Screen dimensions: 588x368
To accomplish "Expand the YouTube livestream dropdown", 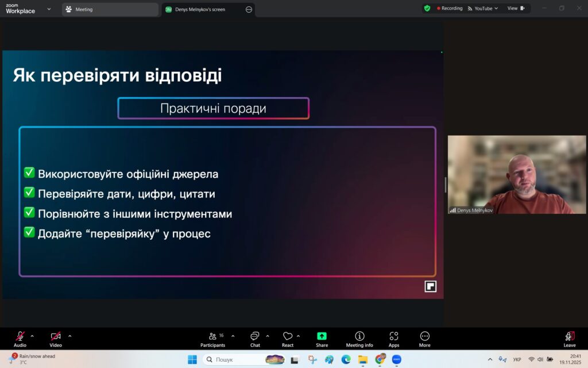I will [496, 9].
